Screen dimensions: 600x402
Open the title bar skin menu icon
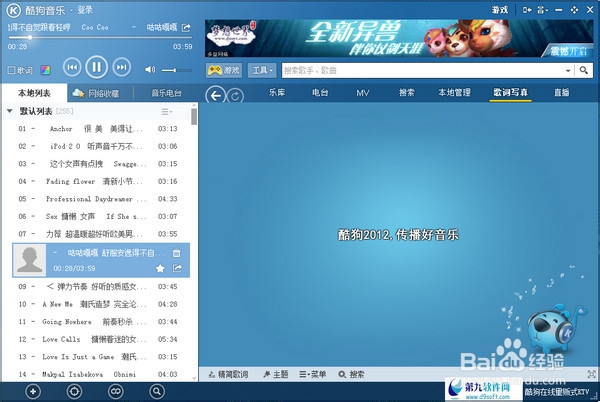[543, 10]
